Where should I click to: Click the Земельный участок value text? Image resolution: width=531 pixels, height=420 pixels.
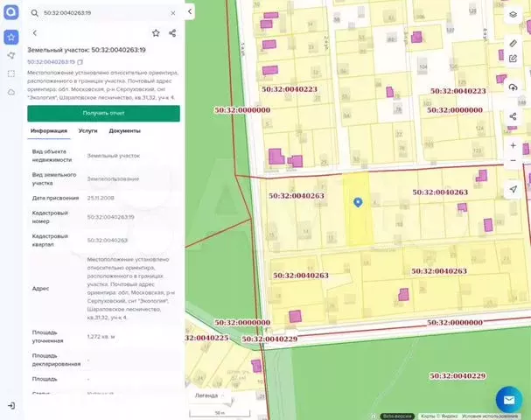pos(114,156)
